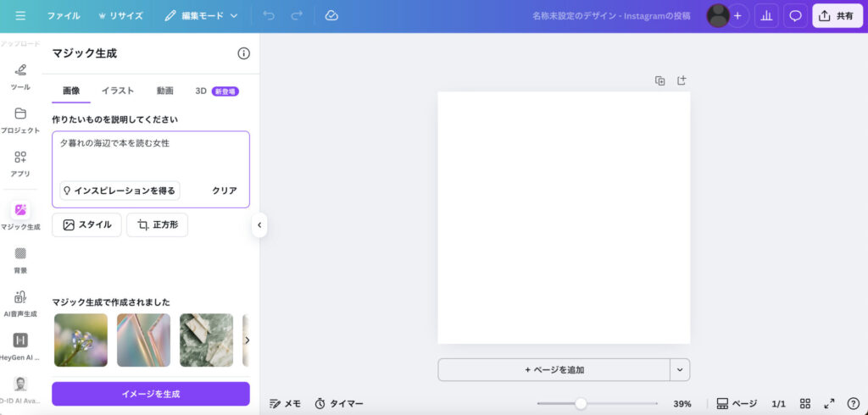Viewport: 868px width, 415px height.
Task: Switch to the 動画 tab
Action: click(x=164, y=91)
